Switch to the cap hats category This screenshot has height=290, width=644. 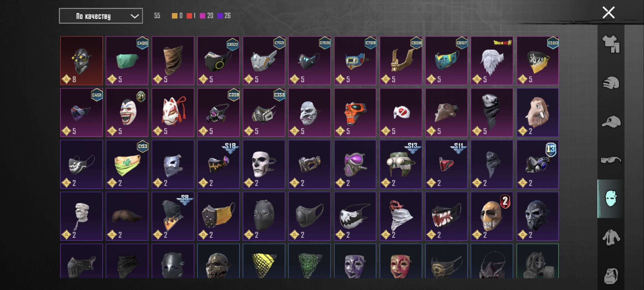(x=611, y=121)
